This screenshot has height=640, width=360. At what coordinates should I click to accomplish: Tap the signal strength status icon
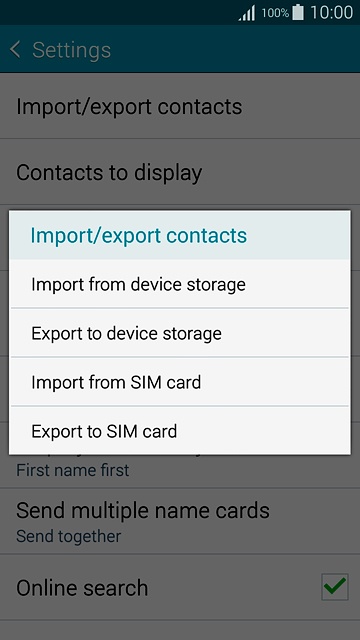(x=247, y=13)
